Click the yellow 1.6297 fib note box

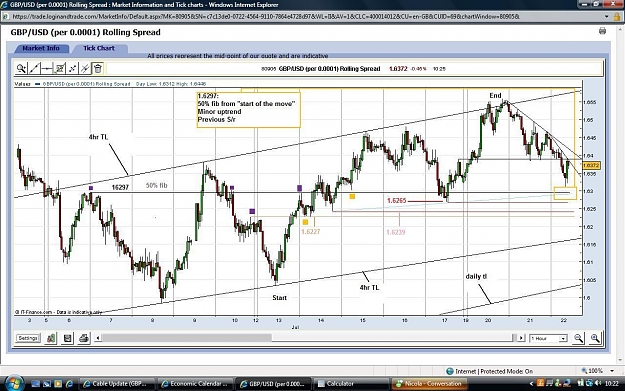click(x=248, y=110)
